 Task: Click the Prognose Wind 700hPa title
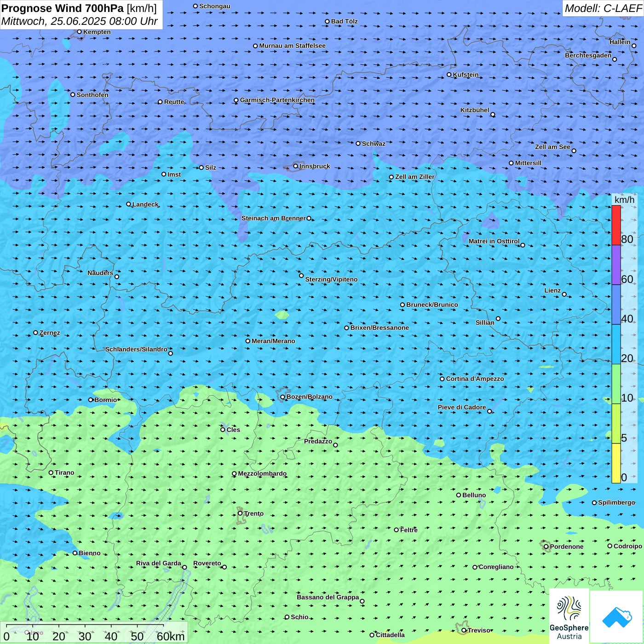click(63, 8)
